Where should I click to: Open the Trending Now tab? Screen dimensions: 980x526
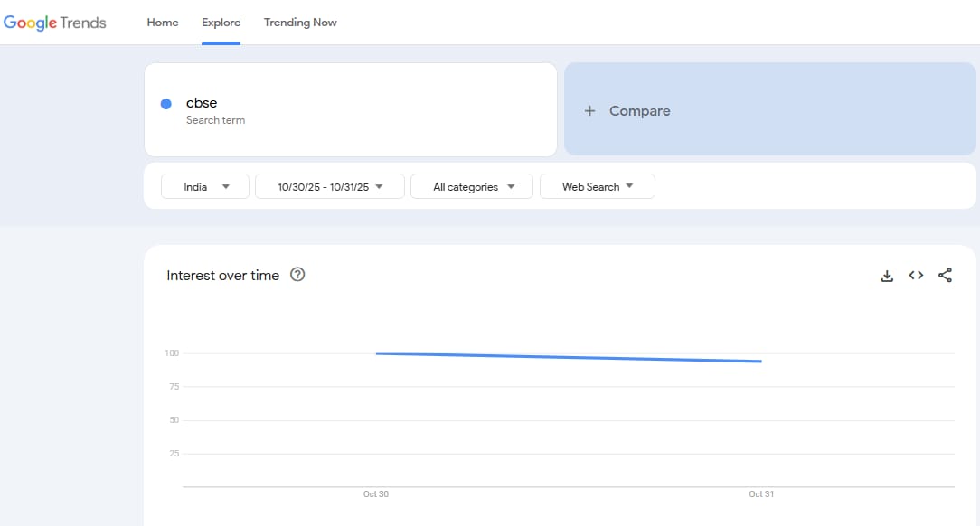pos(300,23)
